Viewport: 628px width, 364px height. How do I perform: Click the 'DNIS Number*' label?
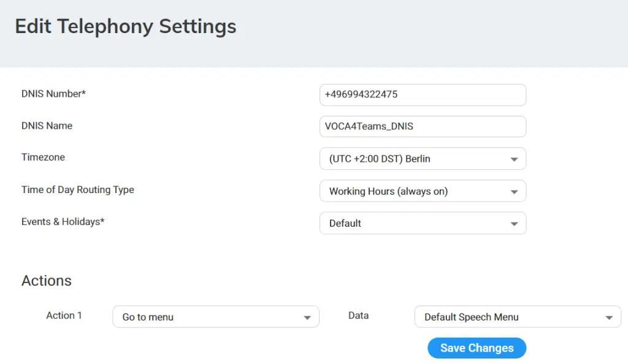click(54, 94)
